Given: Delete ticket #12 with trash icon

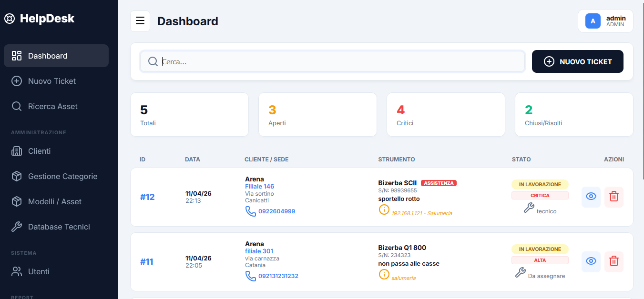Looking at the screenshot, I should 613,197.
